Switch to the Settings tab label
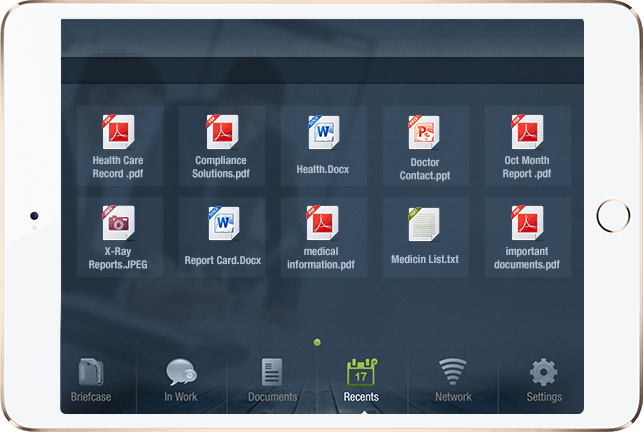Screen dimensions: 643x432 [x=544, y=397]
